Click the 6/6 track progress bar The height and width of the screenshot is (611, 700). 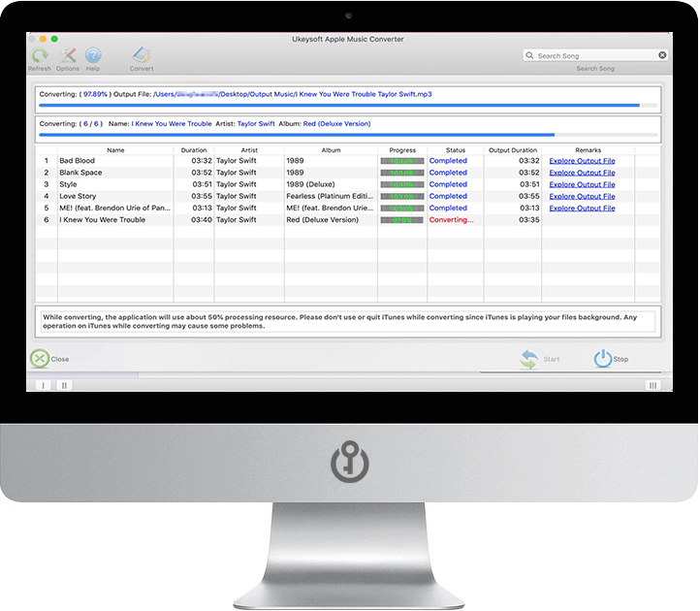point(348,135)
